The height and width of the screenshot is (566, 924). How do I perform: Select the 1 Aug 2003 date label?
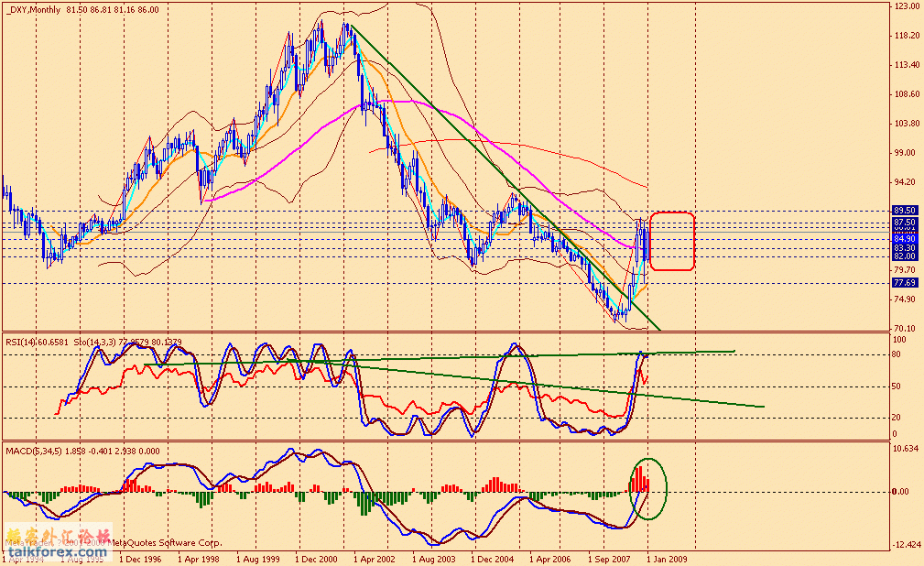[434, 559]
